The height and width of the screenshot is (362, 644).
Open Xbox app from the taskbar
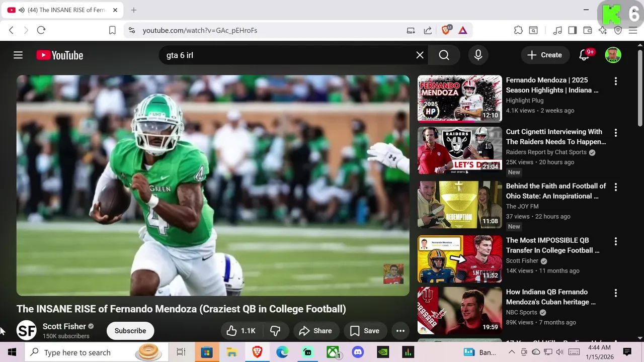(x=333, y=352)
